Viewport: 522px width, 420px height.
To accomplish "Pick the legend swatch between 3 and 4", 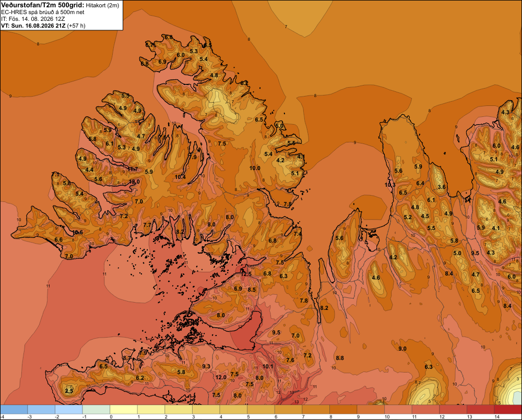I will [x=206, y=410].
